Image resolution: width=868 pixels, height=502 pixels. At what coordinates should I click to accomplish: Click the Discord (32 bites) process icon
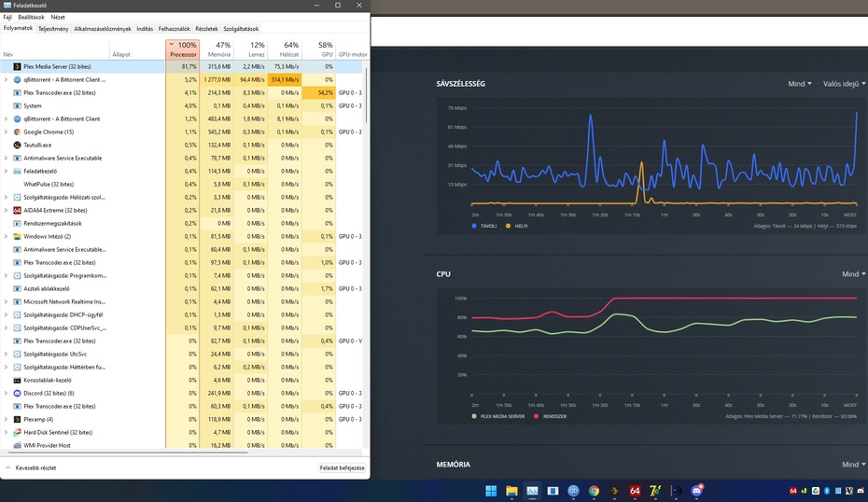17,393
